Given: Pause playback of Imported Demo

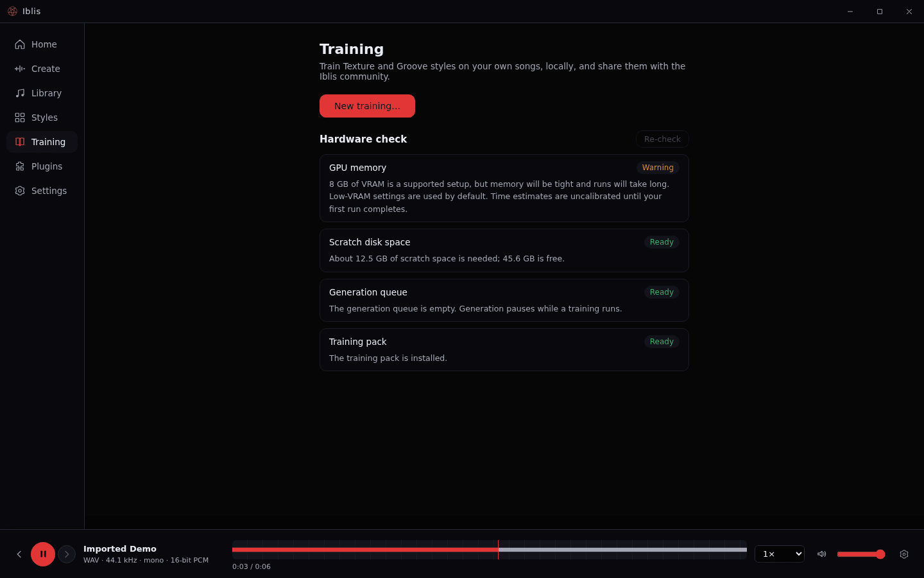Looking at the screenshot, I should pos(43,554).
